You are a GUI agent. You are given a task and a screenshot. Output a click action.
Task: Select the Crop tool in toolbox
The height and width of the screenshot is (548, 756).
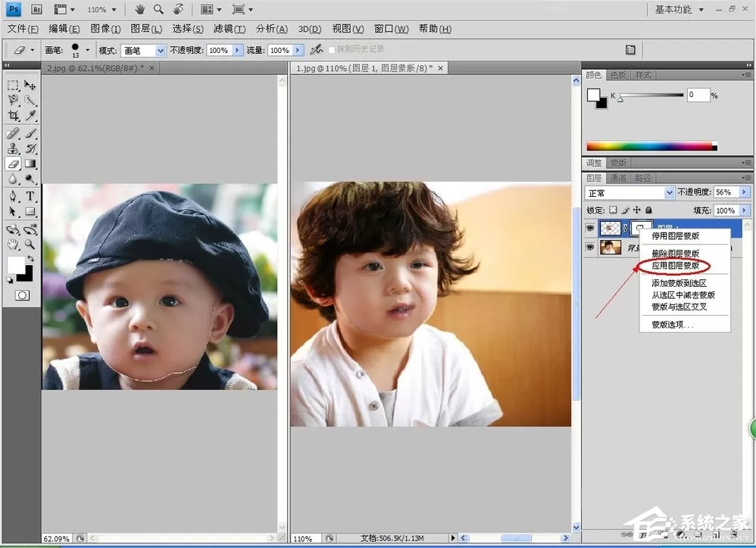click(14, 116)
